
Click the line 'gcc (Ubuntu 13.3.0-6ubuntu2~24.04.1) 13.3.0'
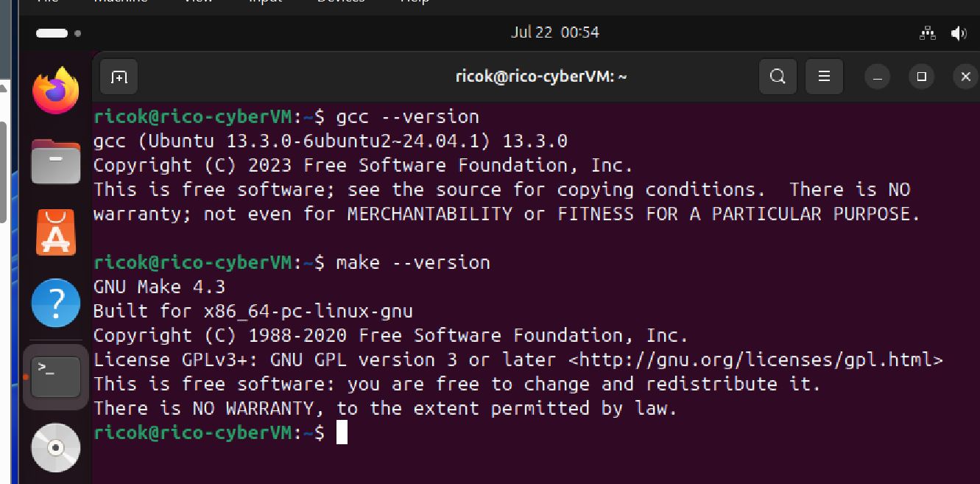pyautogui.click(x=331, y=141)
